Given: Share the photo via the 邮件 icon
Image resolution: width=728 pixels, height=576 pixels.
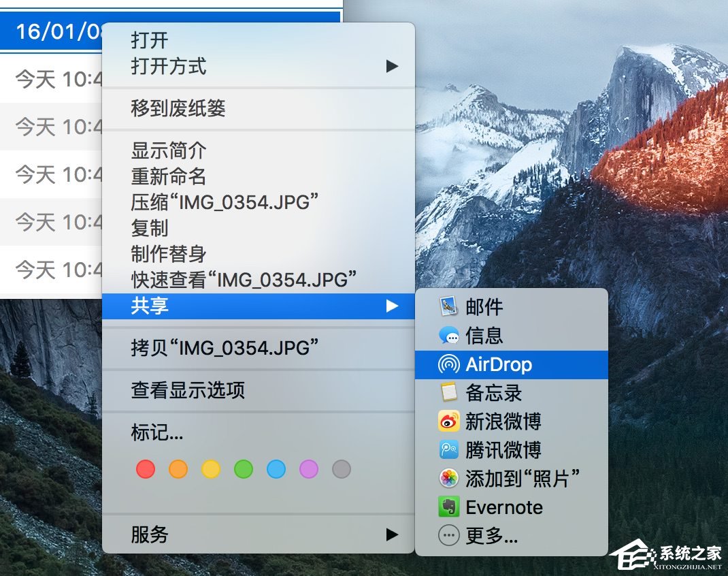Looking at the screenshot, I should coord(449,307).
